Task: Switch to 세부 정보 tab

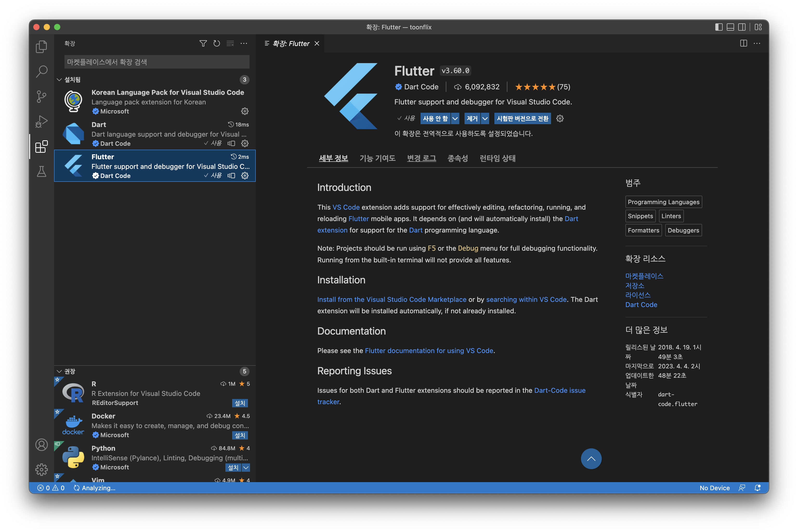Action: 333,158
